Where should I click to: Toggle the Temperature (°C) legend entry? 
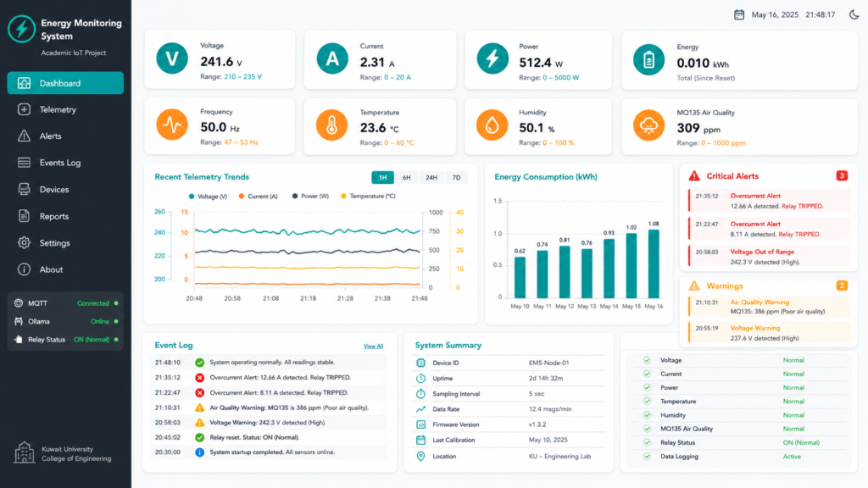point(368,197)
